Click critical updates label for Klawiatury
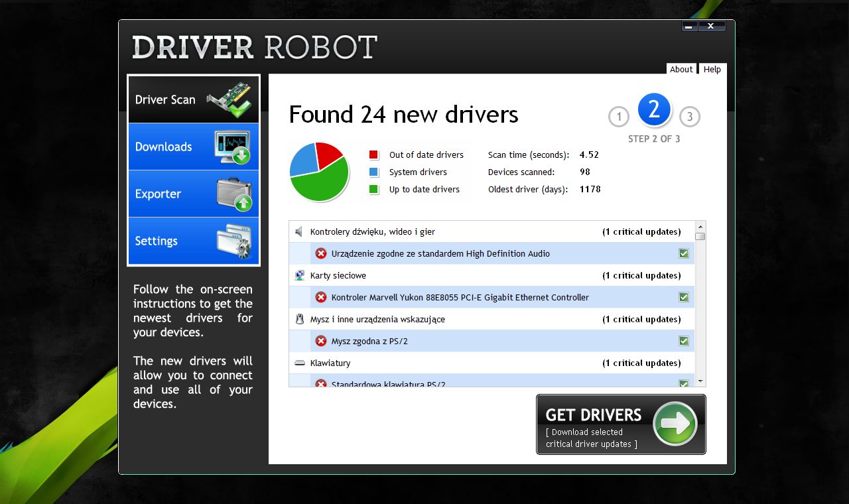This screenshot has height=504, width=849. click(641, 363)
